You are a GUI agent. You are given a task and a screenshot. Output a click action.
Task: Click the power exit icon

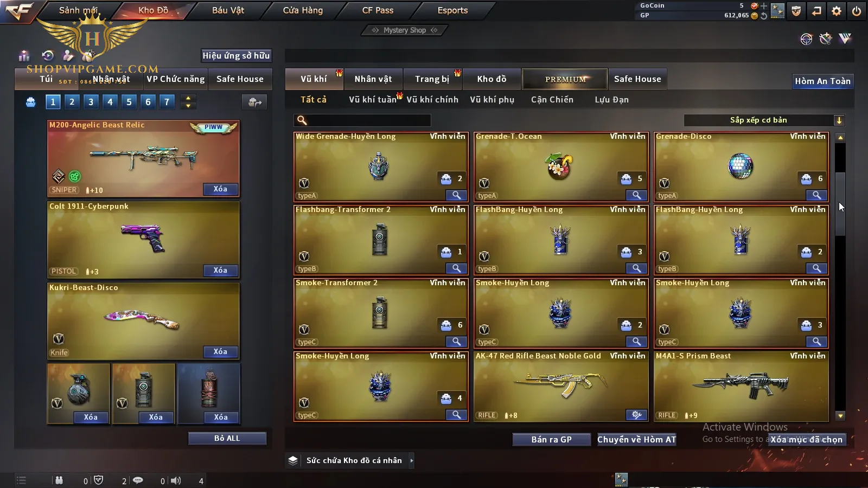coord(857,11)
